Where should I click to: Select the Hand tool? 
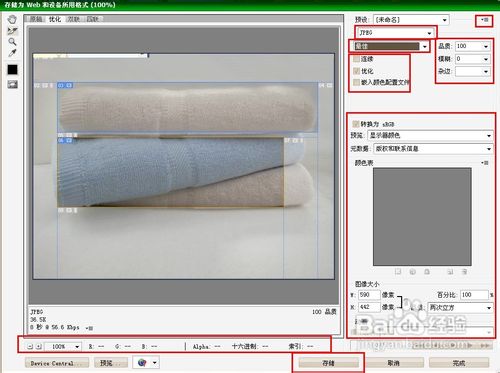[12, 19]
